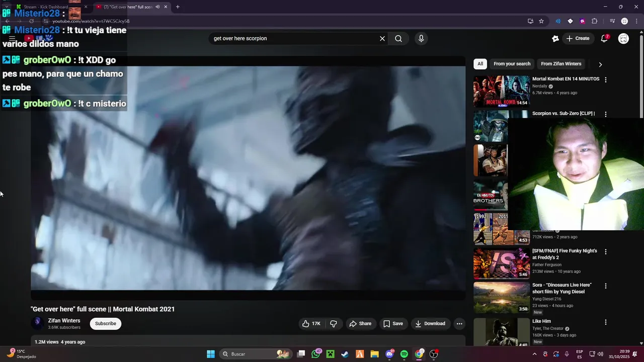
Task: Open WhatsApp from the taskbar
Action: coord(316,354)
